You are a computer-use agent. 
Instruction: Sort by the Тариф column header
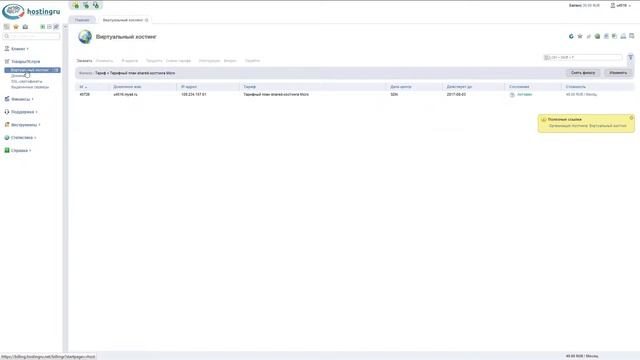[x=249, y=87]
